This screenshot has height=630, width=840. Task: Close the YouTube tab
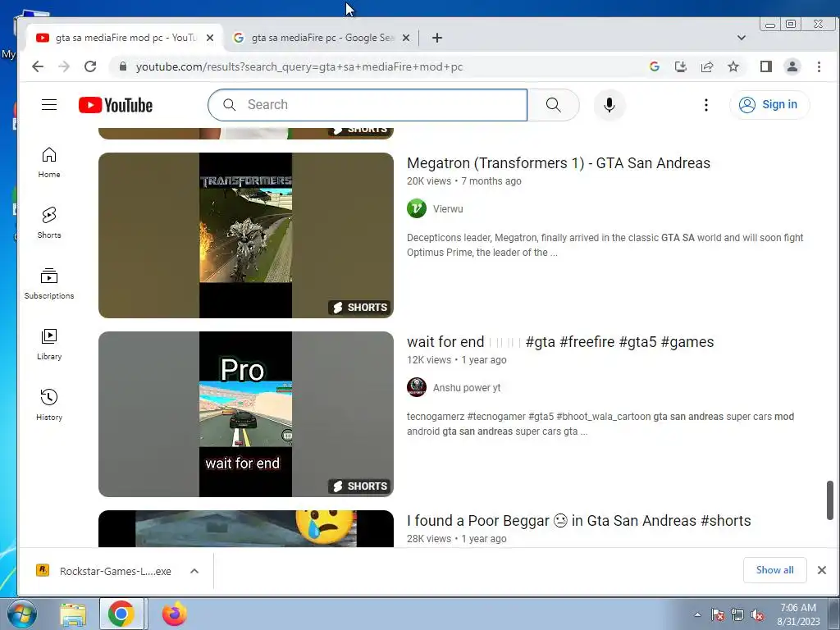(210, 38)
